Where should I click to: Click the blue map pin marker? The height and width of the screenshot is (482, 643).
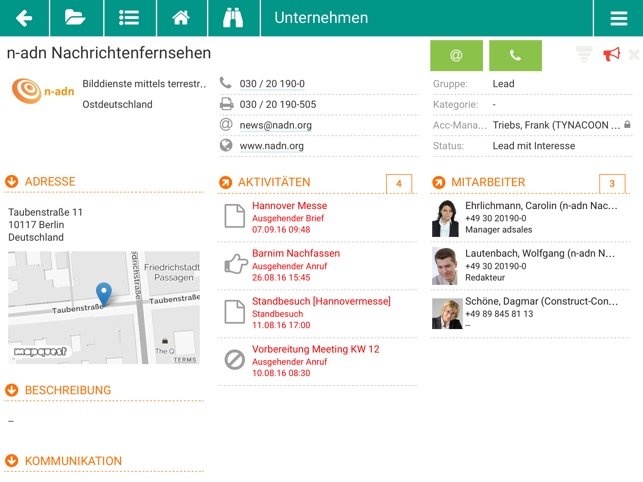104,294
